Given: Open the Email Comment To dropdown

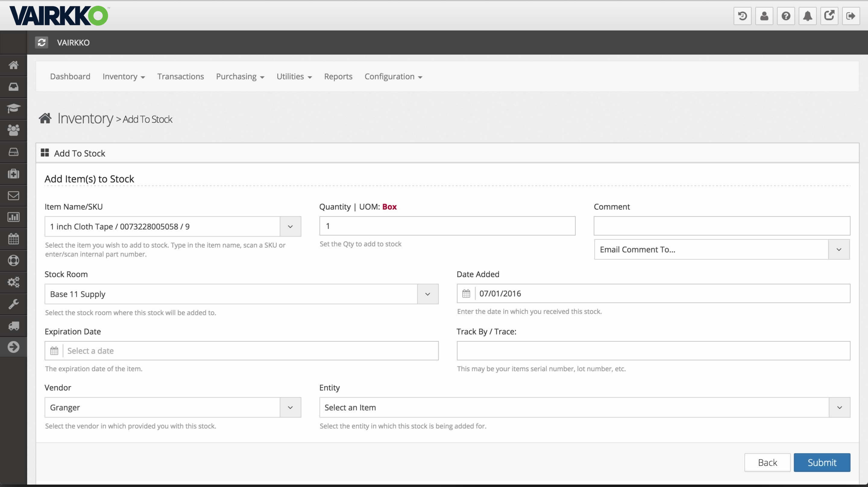Looking at the screenshot, I should (722, 249).
